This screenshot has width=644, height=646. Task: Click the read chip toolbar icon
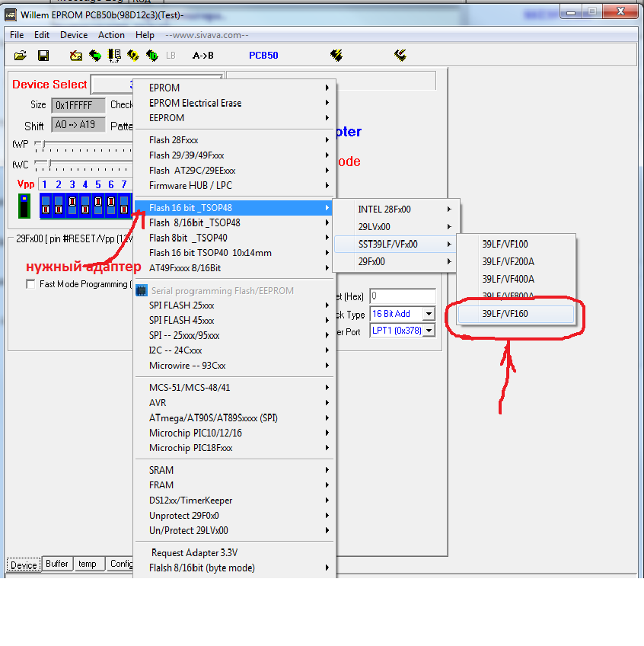pyautogui.click(x=95, y=55)
